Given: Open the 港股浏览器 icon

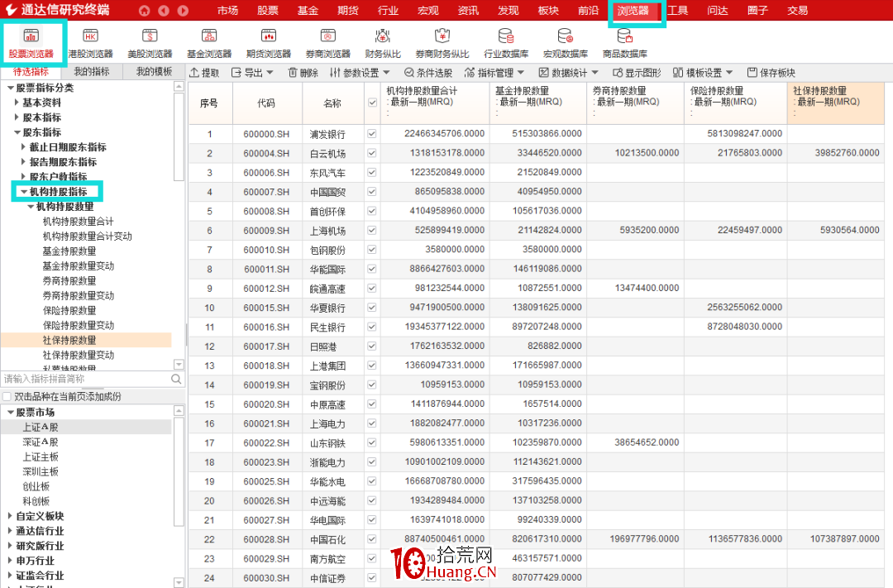Looking at the screenshot, I should (x=91, y=43).
